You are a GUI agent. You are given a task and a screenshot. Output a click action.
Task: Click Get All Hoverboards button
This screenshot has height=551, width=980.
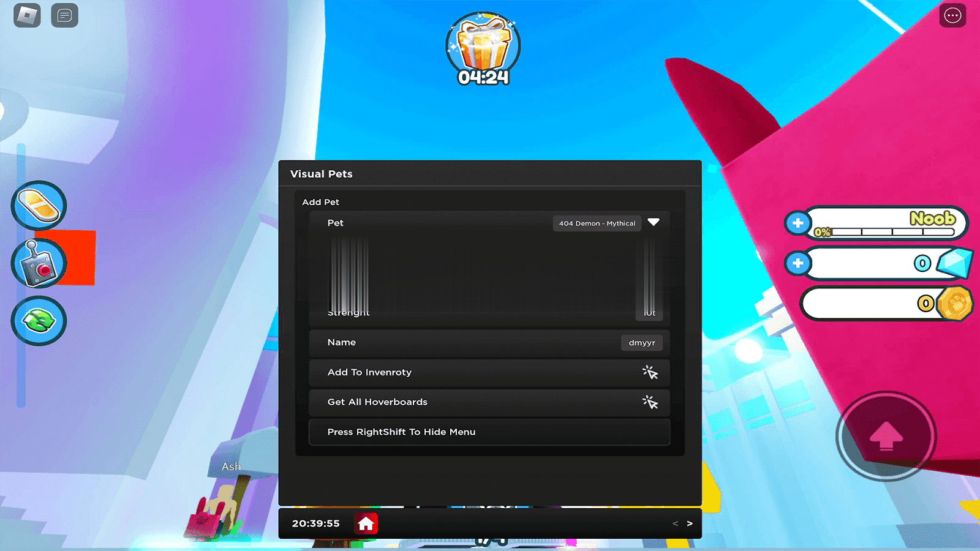489,402
